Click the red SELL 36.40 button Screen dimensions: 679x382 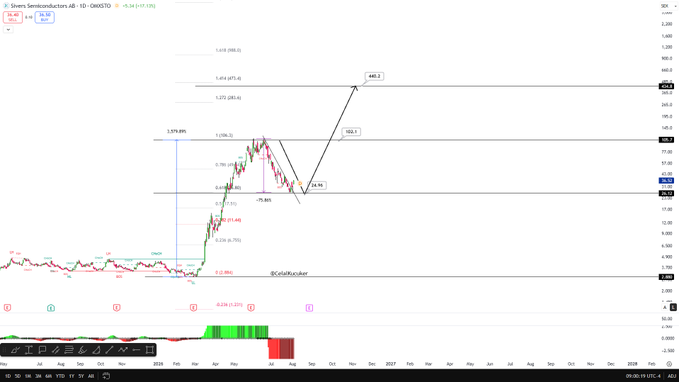(13, 17)
